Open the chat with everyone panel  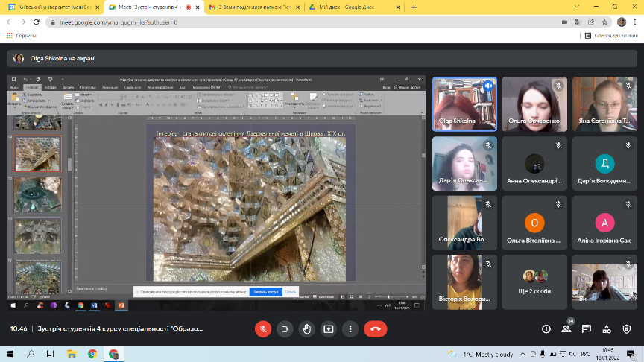coord(587,328)
